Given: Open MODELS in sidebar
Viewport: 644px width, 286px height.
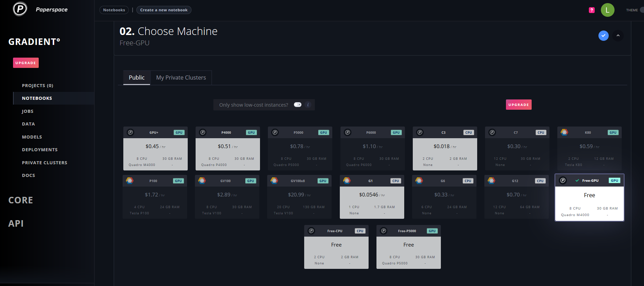Looking at the screenshot, I should (32, 137).
